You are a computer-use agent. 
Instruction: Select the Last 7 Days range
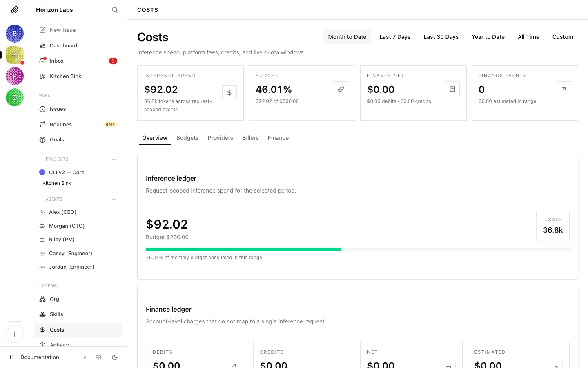tap(395, 37)
